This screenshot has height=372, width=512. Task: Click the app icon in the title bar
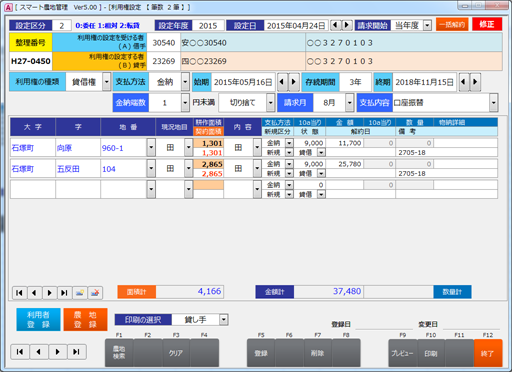click(x=8, y=7)
